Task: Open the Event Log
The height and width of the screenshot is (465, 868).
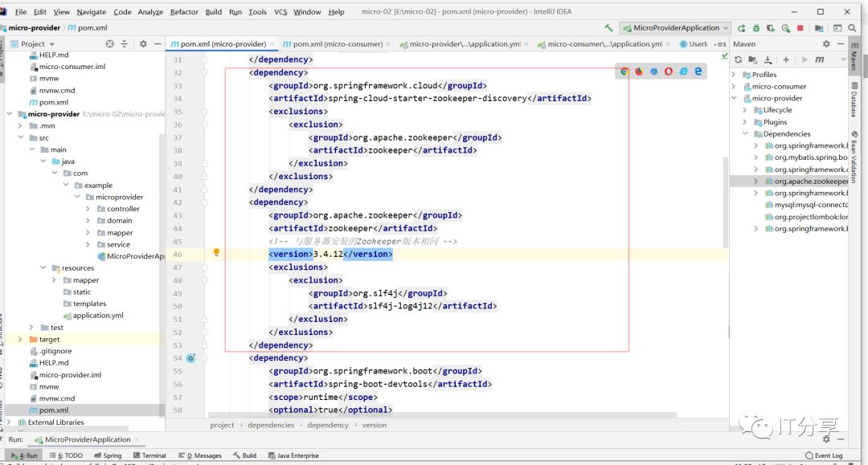Action: coord(824,455)
